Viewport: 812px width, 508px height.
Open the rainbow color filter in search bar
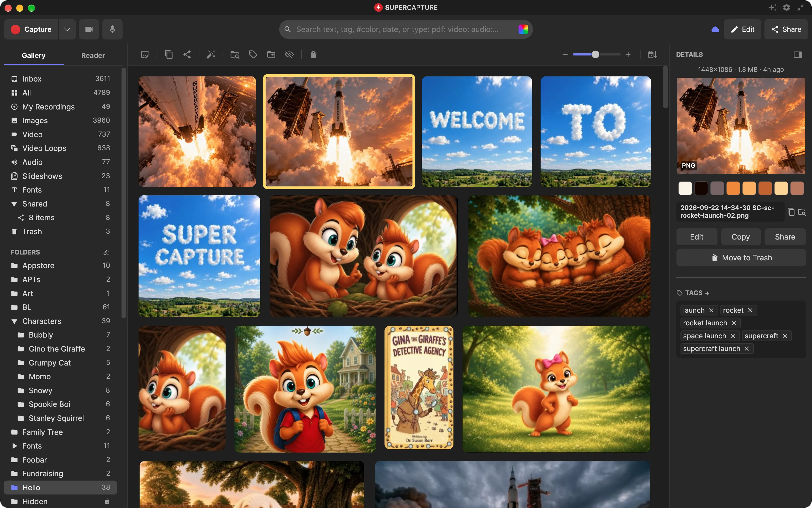click(523, 29)
